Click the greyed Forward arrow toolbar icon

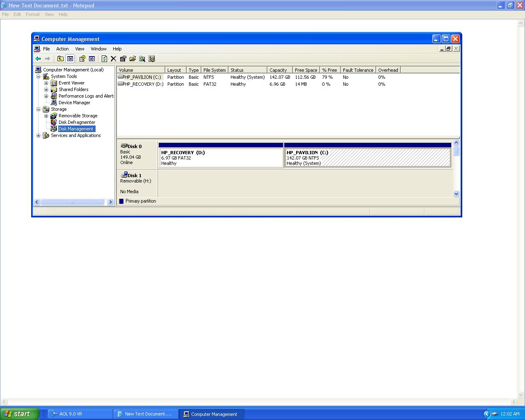[x=48, y=59]
